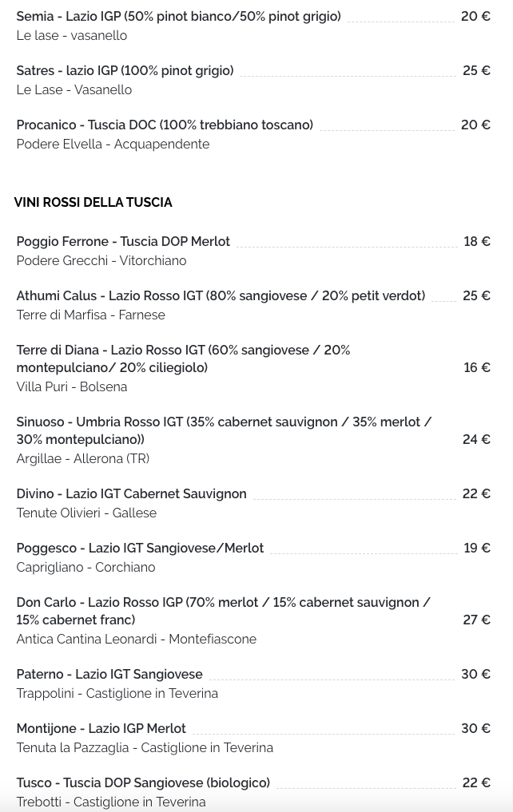This screenshot has width=513, height=812.
Task: Click the Satres lazio IGP pinot grigio title
Action: (x=125, y=71)
